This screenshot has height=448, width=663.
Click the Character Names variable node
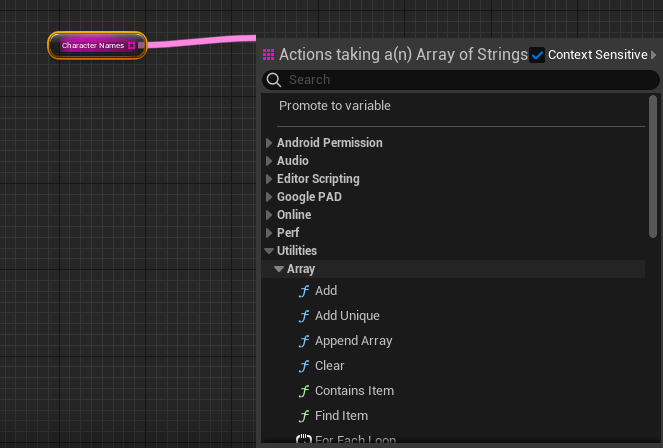click(92, 45)
